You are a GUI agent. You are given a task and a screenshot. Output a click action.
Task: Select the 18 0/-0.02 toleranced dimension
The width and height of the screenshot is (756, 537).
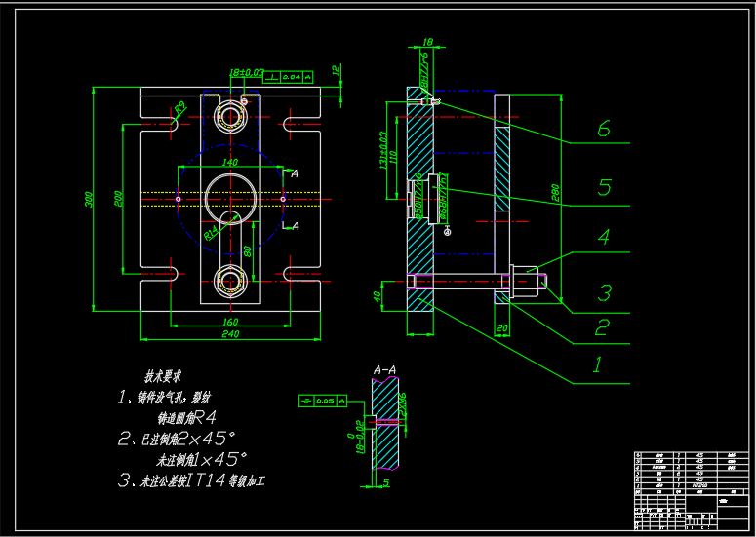coord(355,436)
